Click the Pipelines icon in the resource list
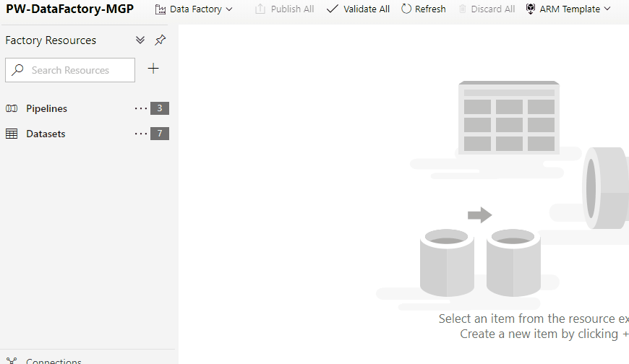 [12, 109]
